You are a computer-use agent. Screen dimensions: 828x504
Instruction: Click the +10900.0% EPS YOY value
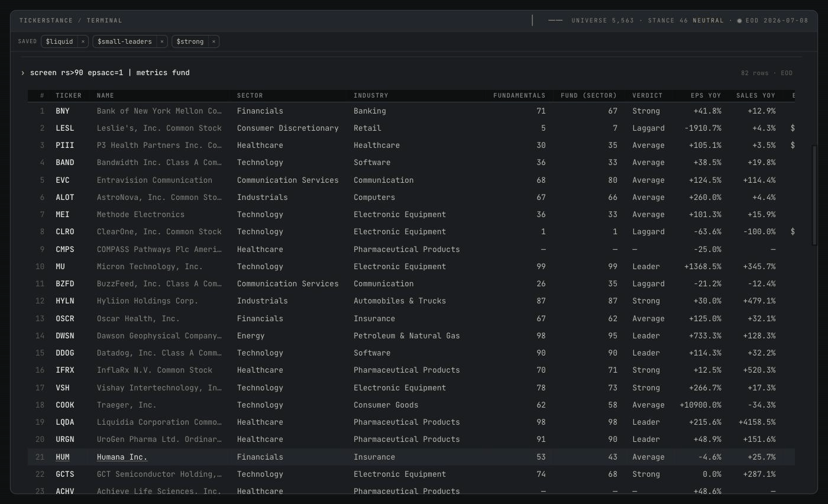(701, 405)
